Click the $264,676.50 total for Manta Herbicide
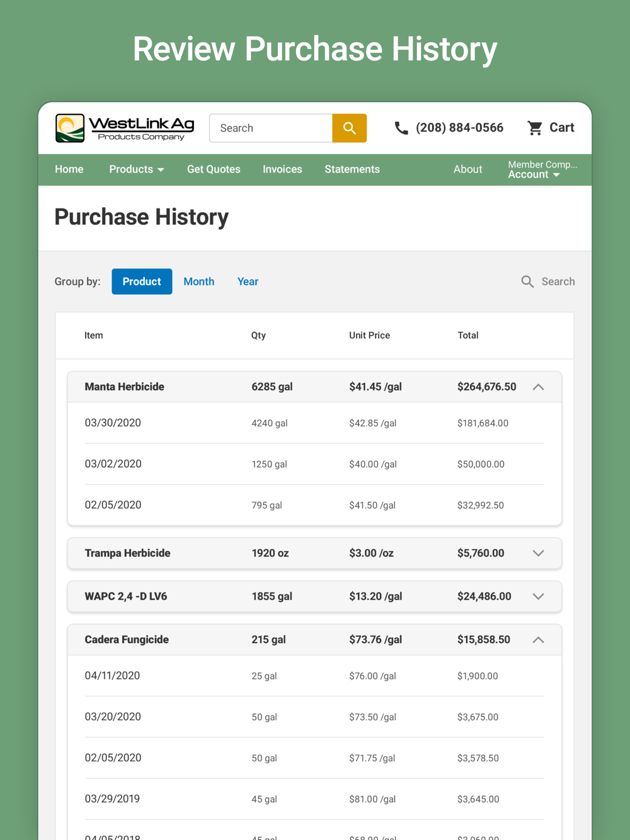 click(x=487, y=387)
